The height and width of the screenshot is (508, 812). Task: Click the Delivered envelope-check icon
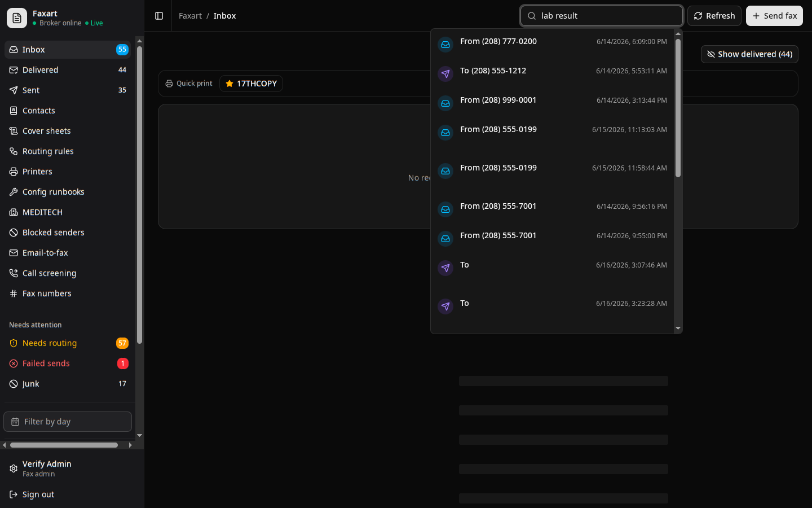coord(14,70)
